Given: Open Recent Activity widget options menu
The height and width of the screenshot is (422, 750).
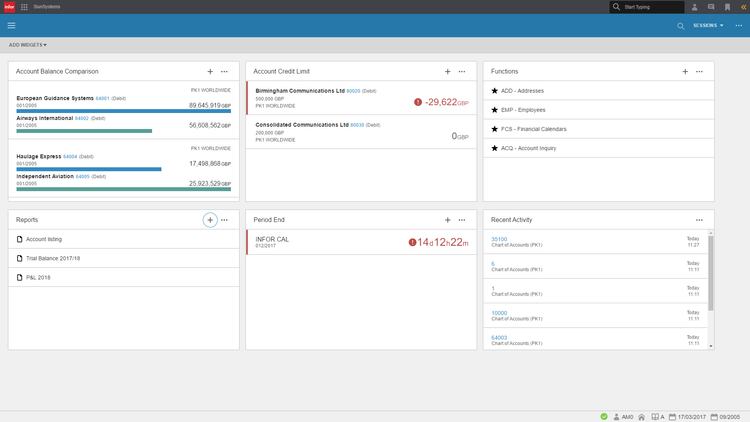Looking at the screenshot, I should 699,220.
